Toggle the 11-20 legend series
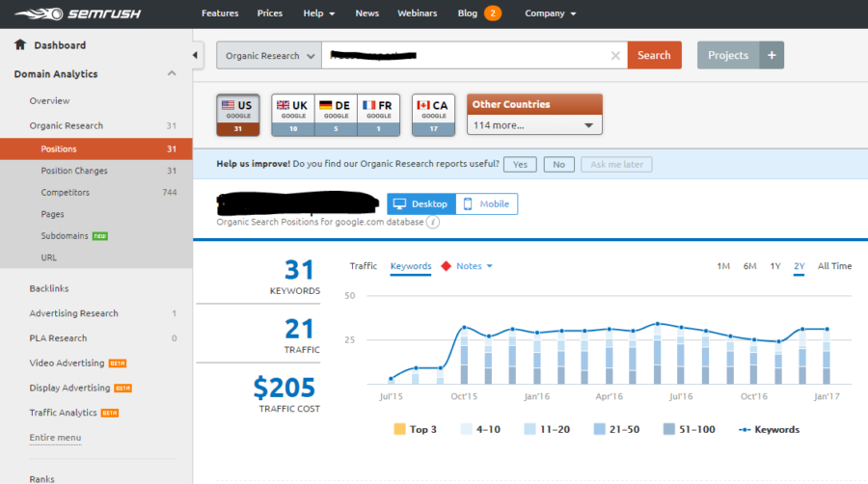 tap(547, 429)
